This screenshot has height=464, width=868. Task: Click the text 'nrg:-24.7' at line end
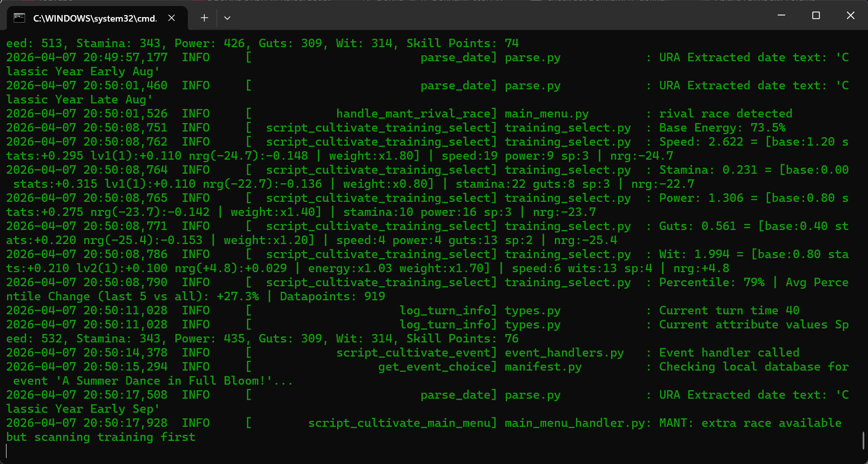641,156
